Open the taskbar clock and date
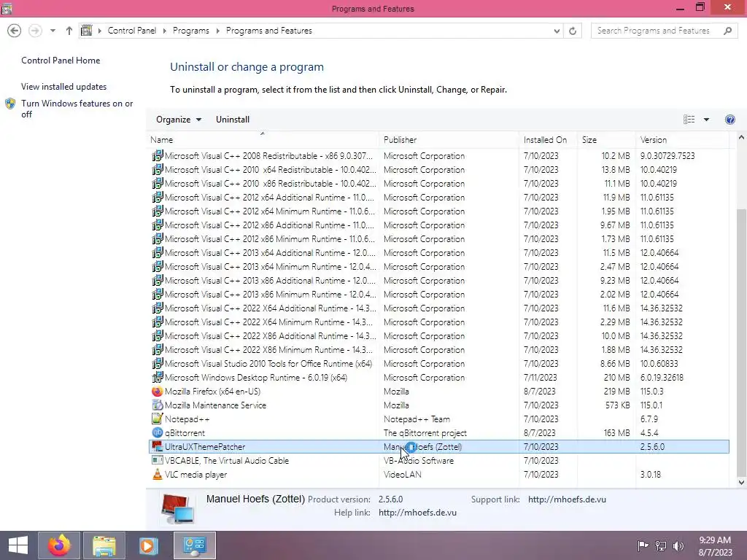Image resolution: width=747 pixels, height=560 pixels. [x=715, y=546]
